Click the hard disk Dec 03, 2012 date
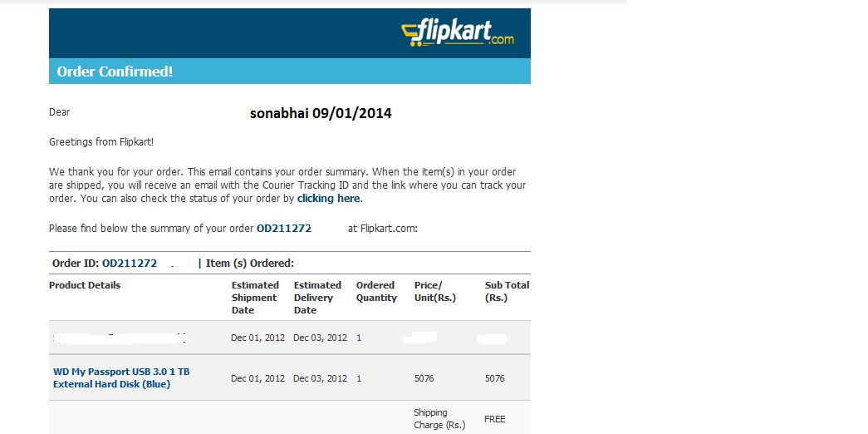This screenshot has height=434, width=868. [x=320, y=378]
